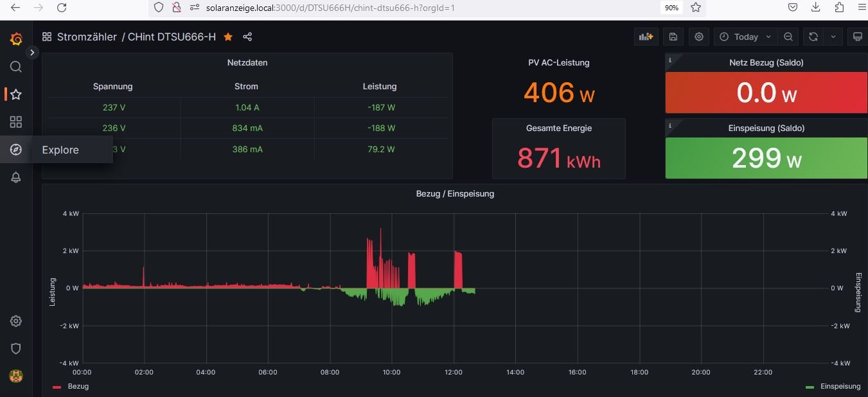The width and height of the screenshot is (868, 397).
Task: Unstar the CHint DTSU666-H dashboard
Action: pyautogui.click(x=228, y=37)
